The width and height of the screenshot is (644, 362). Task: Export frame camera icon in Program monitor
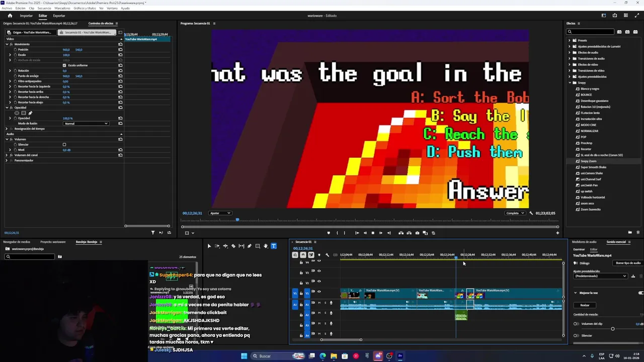coord(417,233)
